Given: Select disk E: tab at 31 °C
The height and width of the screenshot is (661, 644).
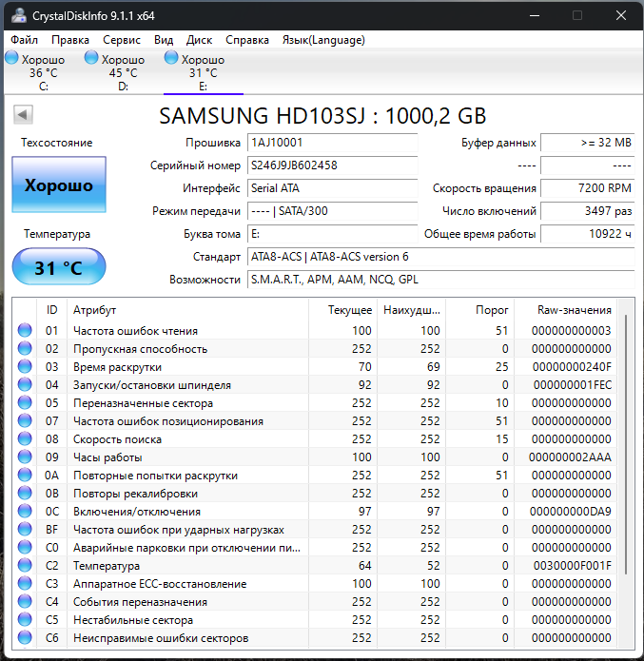Looking at the screenshot, I should coord(203,72).
